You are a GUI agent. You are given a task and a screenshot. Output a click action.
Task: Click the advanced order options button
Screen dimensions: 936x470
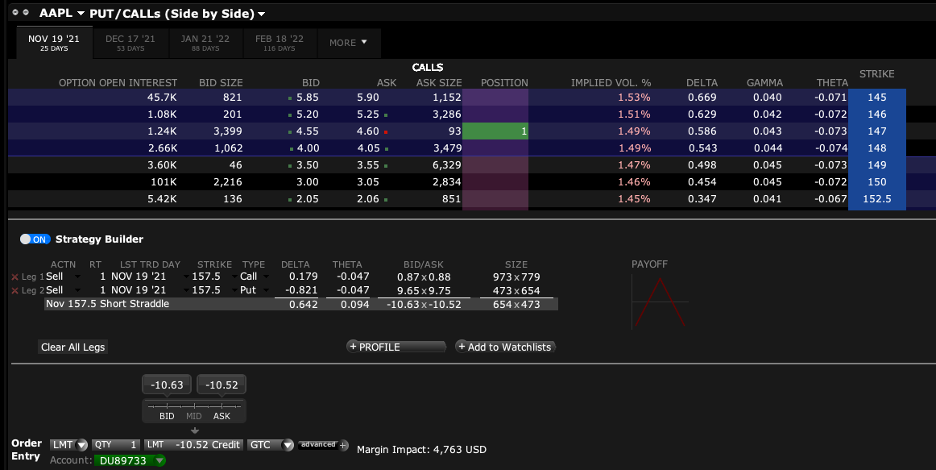pyautogui.click(x=318, y=445)
